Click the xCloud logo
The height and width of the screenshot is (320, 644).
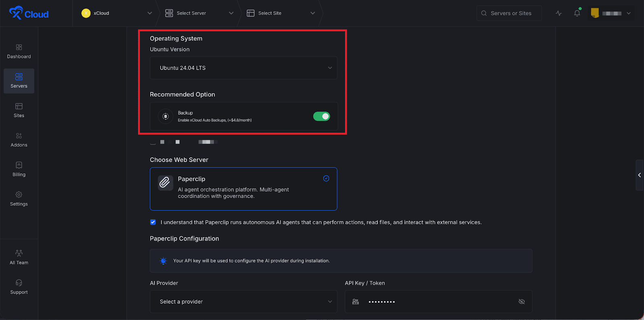pos(29,13)
